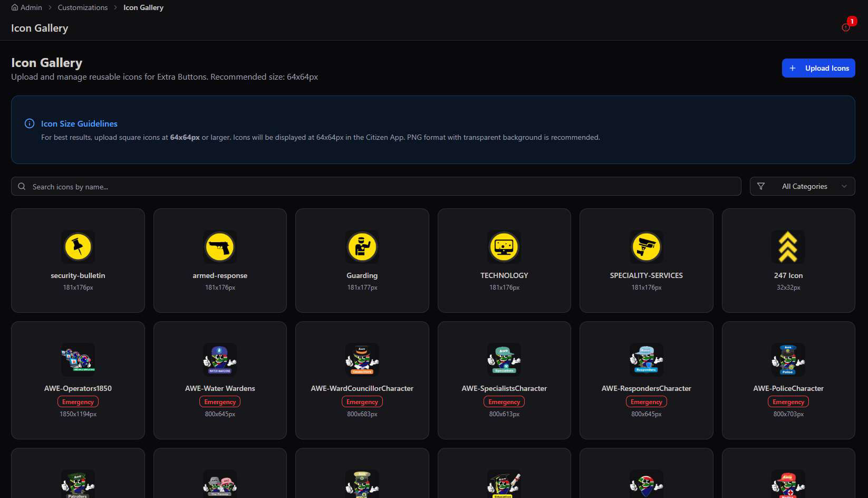This screenshot has height=498, width=868.
Task: Click the 'AWE-WardCouncillorCharacter' card name
Action: click(x=362, y=388)
